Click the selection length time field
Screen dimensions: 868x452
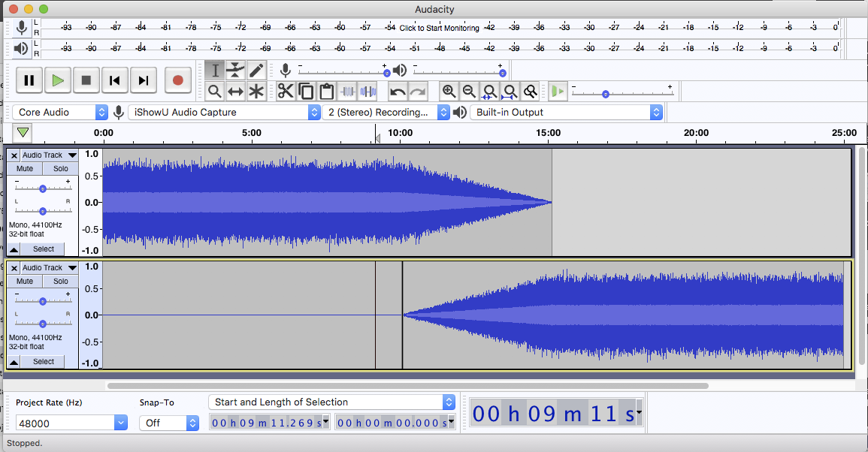click(395, 423)
